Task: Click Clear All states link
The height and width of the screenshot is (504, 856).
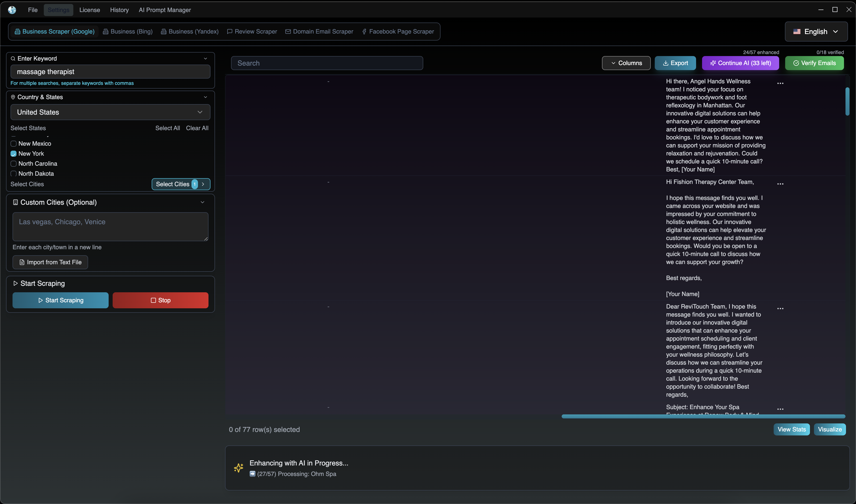Action: tap(197, 128)
